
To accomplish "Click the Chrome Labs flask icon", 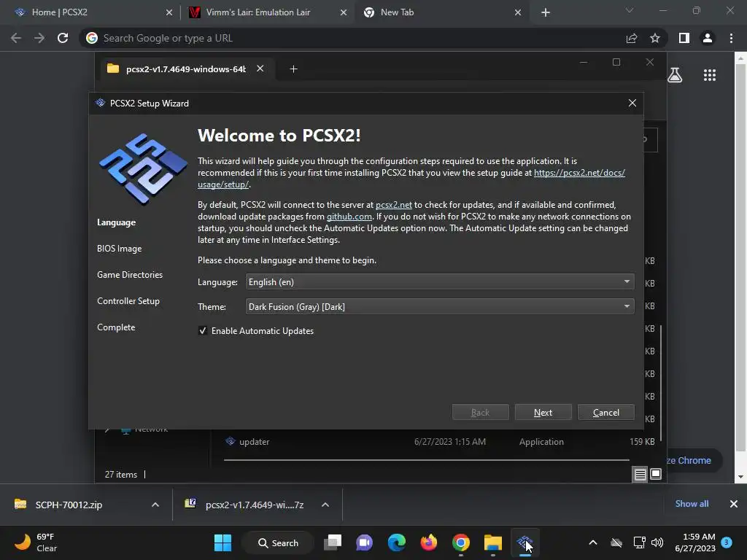I will (675, 75).
